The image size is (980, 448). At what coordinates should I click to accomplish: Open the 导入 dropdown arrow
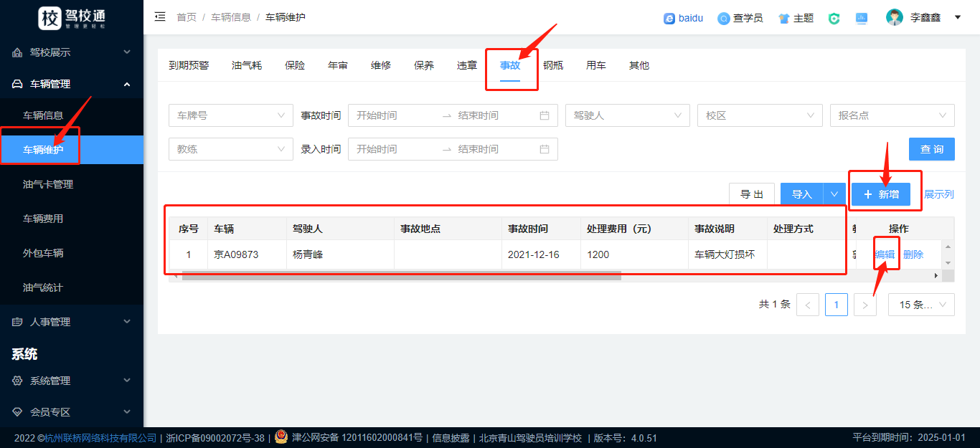coord(834,194)
